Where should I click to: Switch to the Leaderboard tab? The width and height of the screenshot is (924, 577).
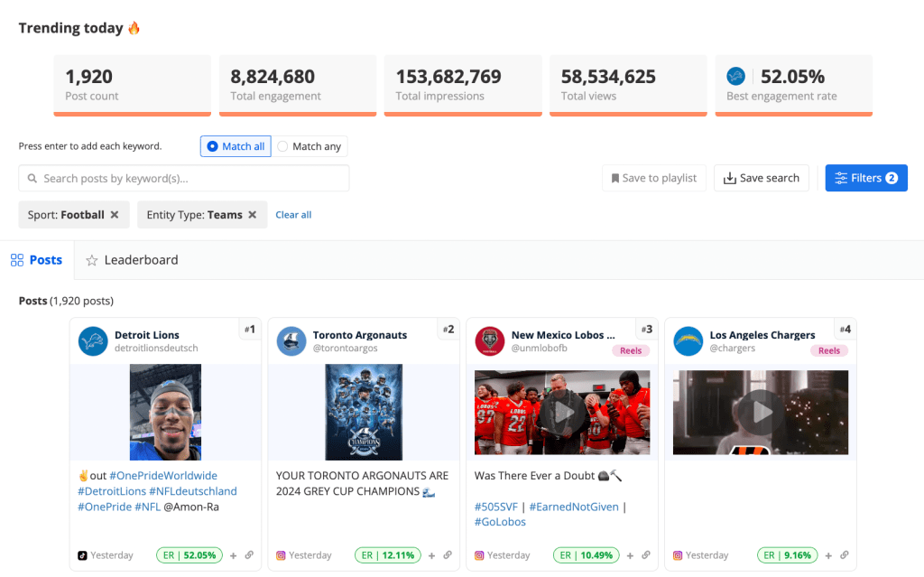[132, 260]
